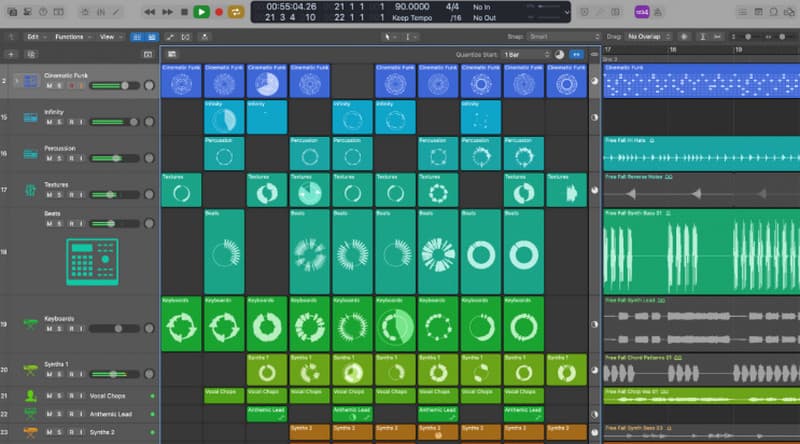This screenshot has width=800, height=444.
Task: Click bar 18 on the ruler
Action: tap(673, 50)
